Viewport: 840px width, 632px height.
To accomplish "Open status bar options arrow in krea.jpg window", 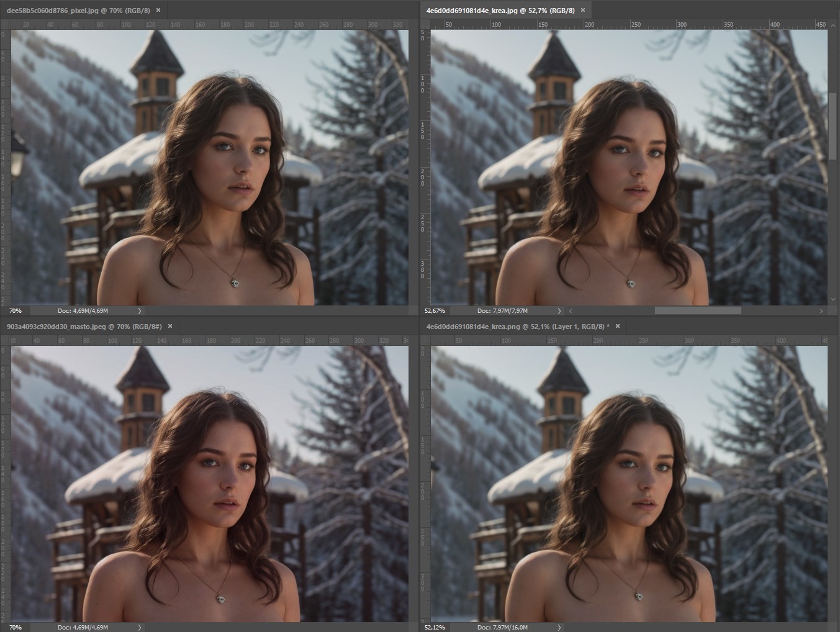I will tap(559, 310).
